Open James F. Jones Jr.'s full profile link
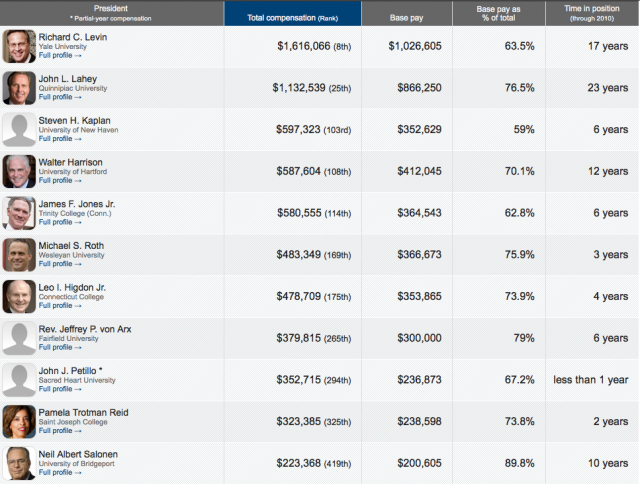This screenshot has height=484, width=640. pos(60,222)
